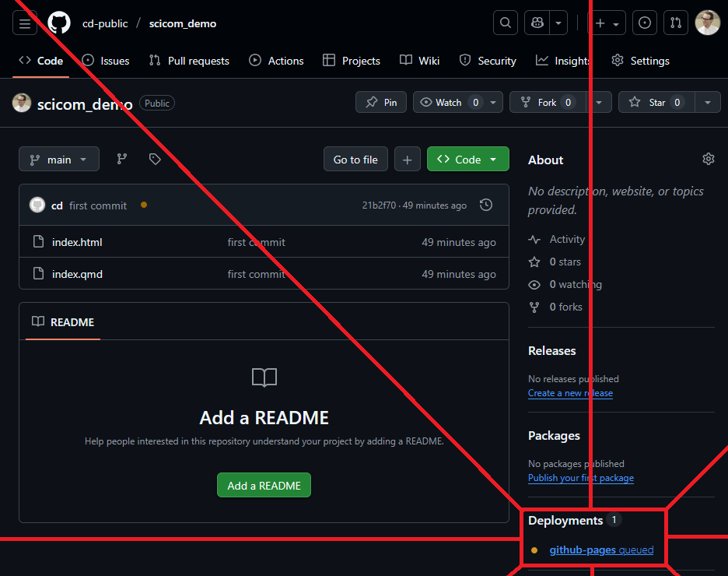Open the issues icon in header
The image size is (728, 576).
pos(645,23)
